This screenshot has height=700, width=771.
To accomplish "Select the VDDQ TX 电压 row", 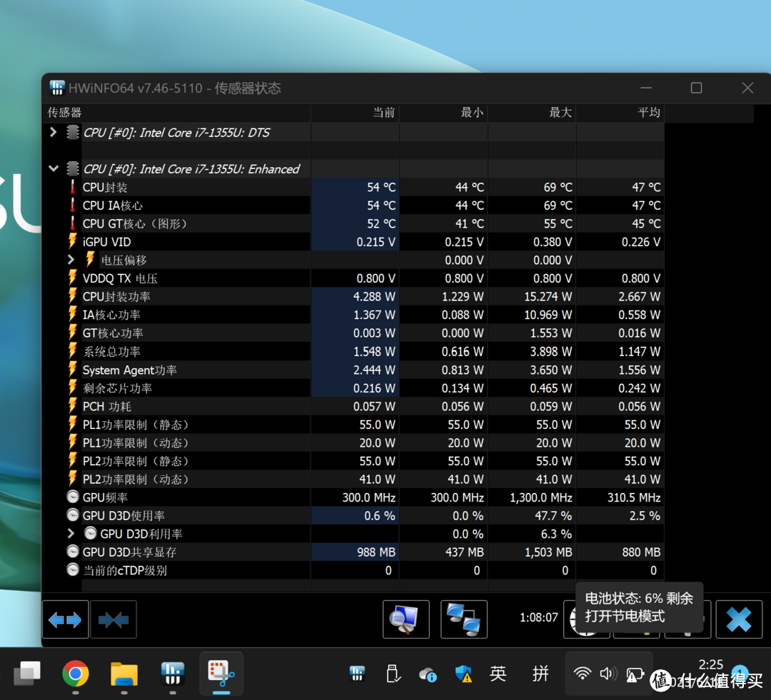I will [x=353, y=278].
